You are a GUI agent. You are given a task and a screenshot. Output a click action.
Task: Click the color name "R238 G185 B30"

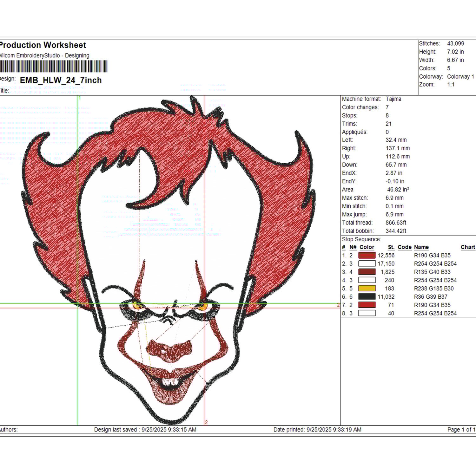pos(434,288)
